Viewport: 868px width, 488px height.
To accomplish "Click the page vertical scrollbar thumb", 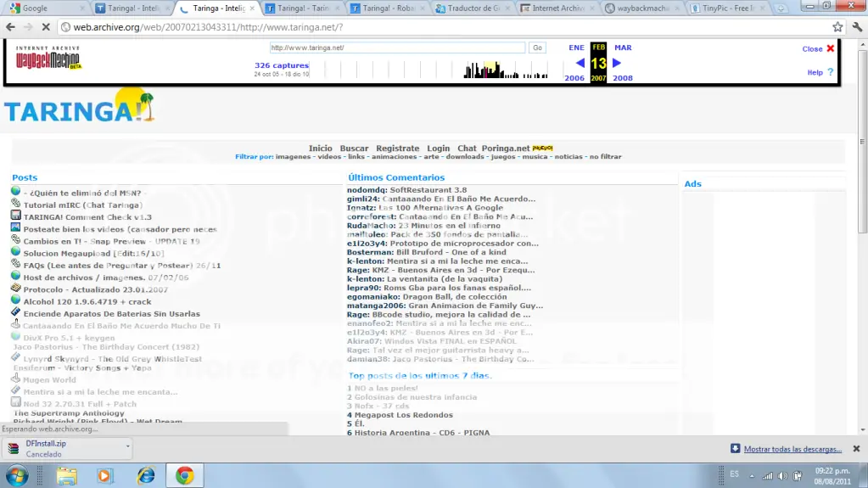I will click(x=862, y=141).
